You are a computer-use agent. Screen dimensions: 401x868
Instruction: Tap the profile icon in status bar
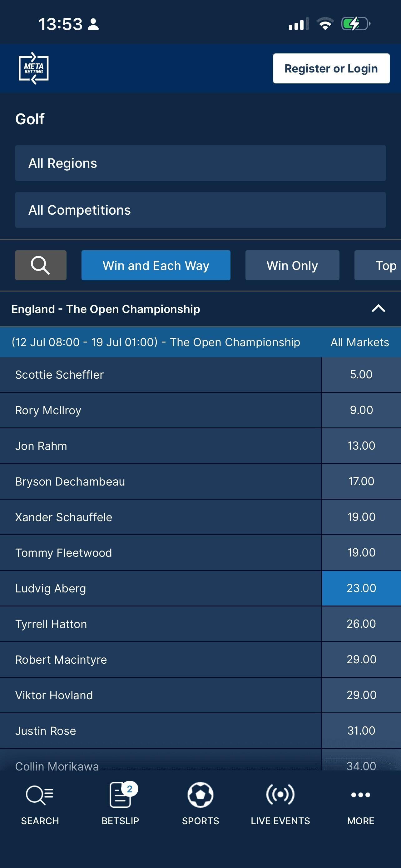[x=93, y=24]
